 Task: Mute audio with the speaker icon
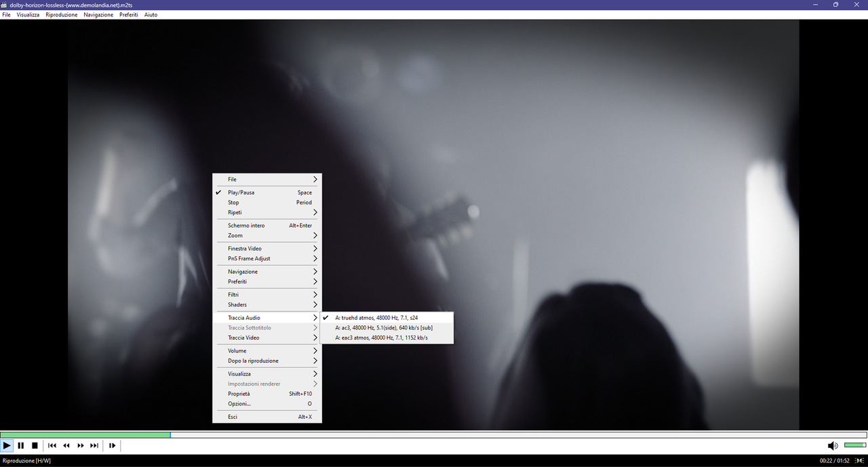pos(833,445)
